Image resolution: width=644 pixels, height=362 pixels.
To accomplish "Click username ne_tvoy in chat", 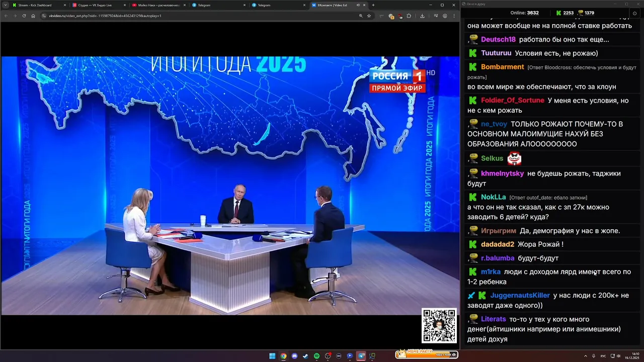I will 494,124.
